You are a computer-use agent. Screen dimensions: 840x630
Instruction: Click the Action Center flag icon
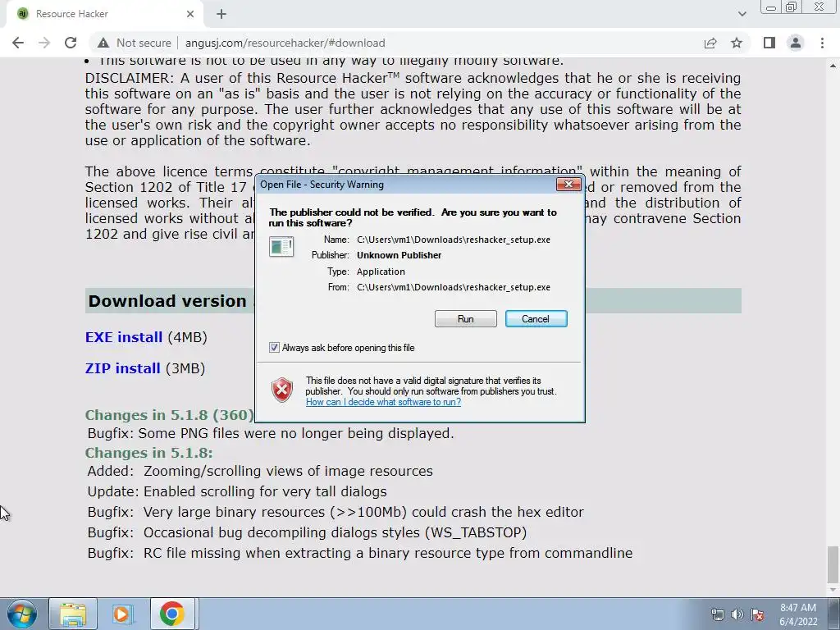(757, 614)
